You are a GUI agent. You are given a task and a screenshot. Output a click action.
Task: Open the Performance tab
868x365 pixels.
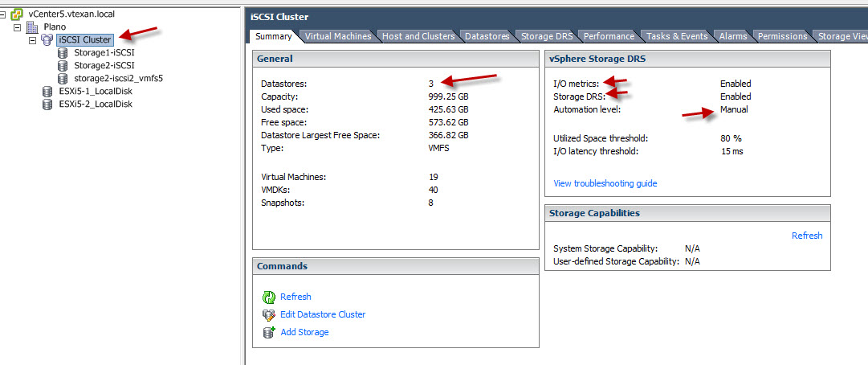[609, 36]
